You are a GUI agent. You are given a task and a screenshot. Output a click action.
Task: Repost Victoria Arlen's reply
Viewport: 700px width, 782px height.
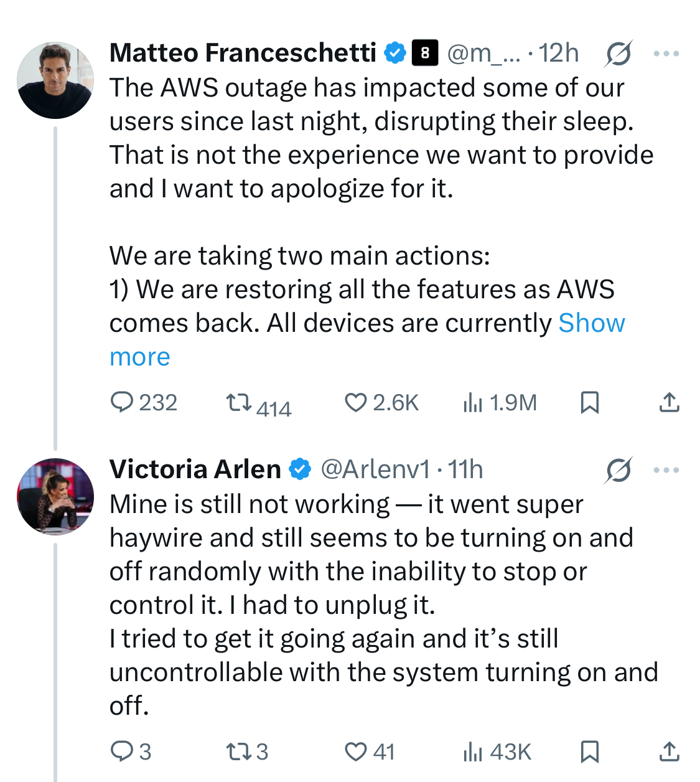pos(238,751)
